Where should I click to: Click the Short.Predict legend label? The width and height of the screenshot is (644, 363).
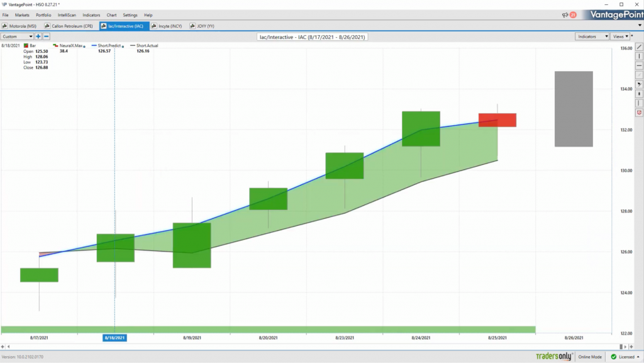point(109,45)
